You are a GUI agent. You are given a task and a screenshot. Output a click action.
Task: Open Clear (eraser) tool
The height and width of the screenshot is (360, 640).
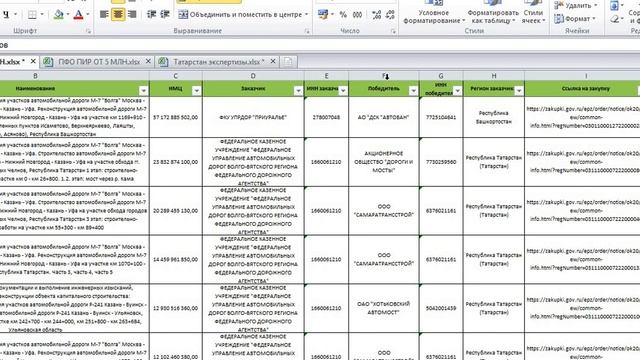coord(614,19)
